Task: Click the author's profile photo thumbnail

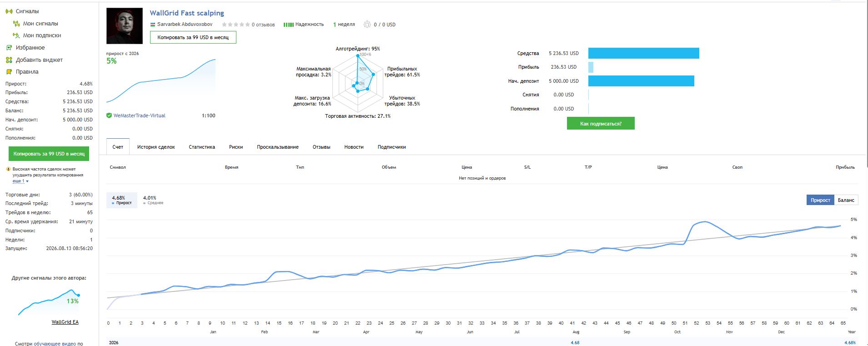Action: [x=124, y=26]
